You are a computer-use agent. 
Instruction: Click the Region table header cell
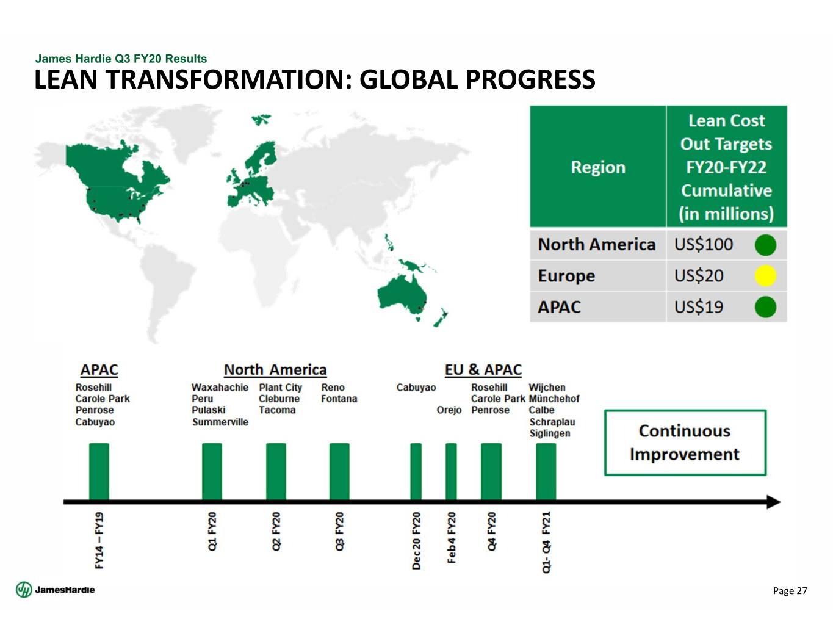pyautogui.click(x=597, y=167)
